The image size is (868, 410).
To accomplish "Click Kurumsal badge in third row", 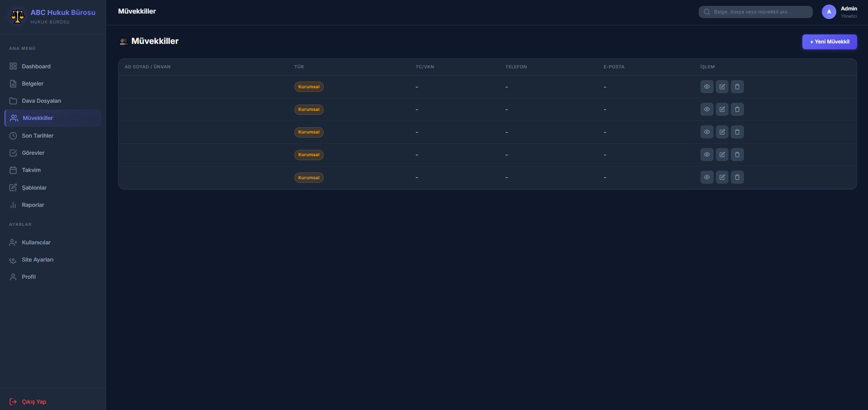I will pyautogui.click(x=309, y=132).
